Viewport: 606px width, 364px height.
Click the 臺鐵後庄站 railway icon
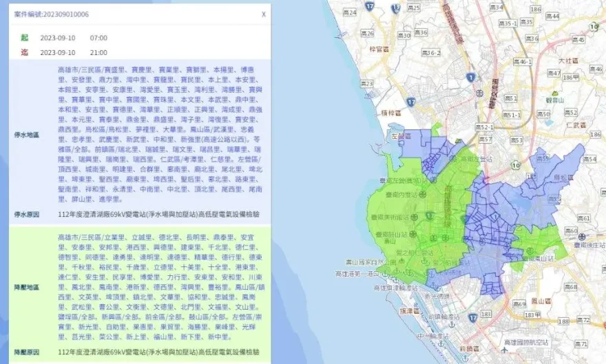[582, 237]
